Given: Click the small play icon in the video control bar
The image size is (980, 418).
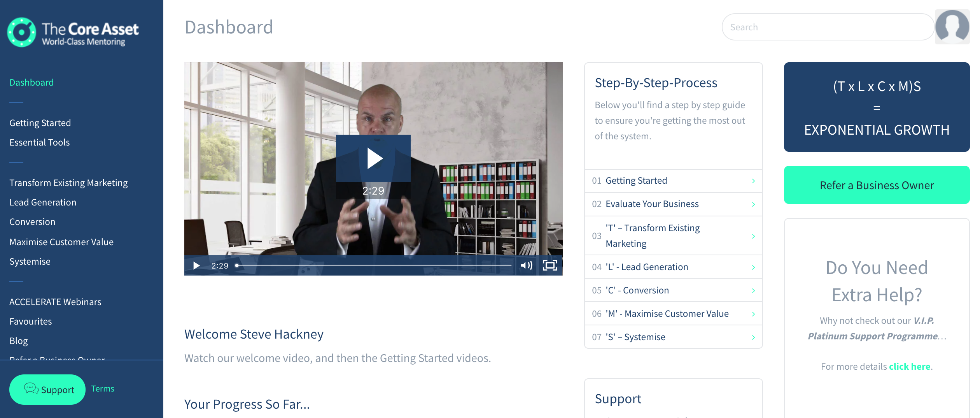Looking at the screenshot, I should (x=196, y=265).
